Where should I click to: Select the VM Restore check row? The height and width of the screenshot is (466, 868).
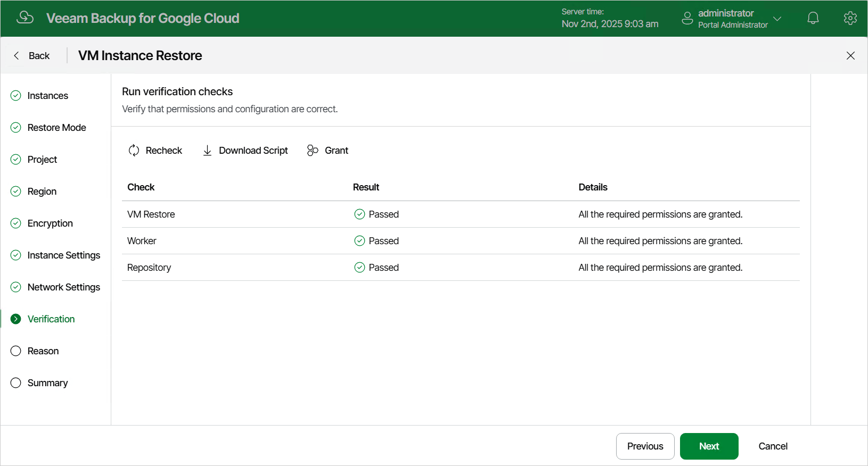click(461, 214)
